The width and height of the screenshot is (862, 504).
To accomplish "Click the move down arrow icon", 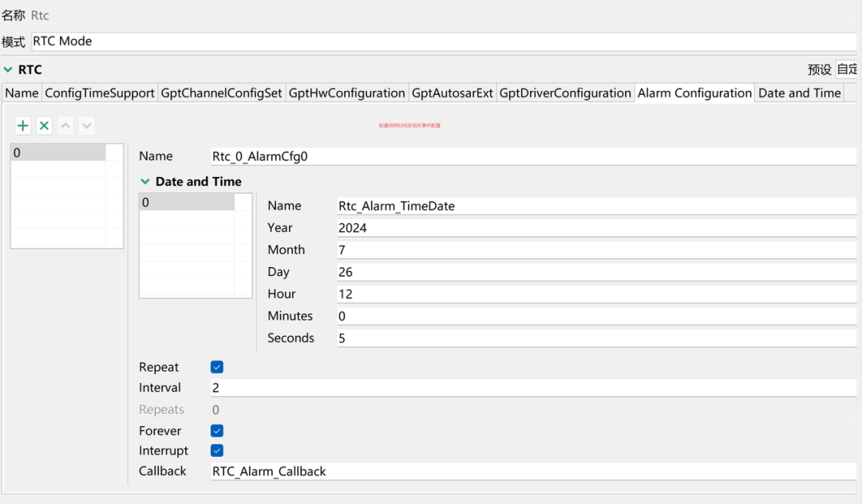I will 86,126.
